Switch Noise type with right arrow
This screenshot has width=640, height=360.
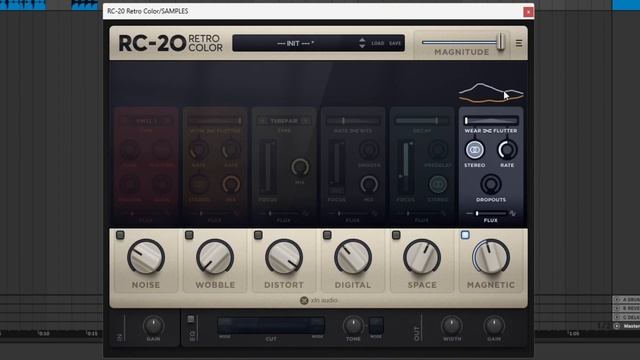tap(167, 121)
